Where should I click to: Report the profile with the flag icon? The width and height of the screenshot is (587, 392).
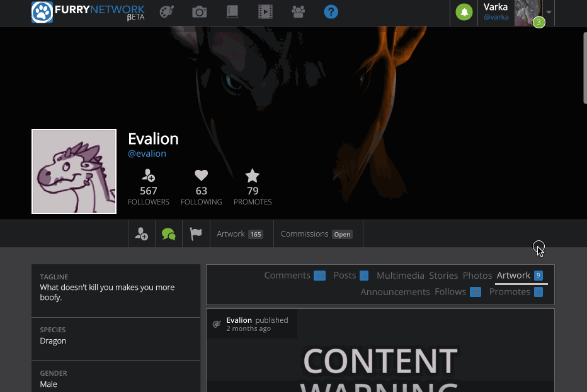click(x=196, y=234)
